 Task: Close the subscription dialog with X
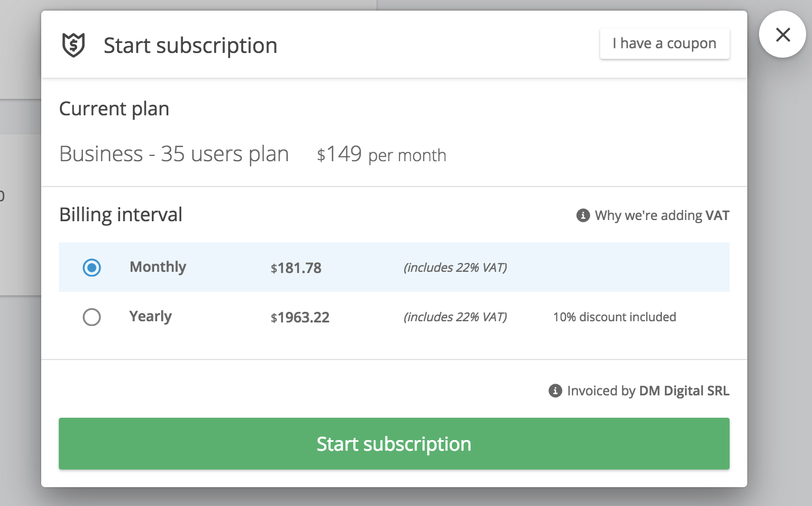point(782,35)
